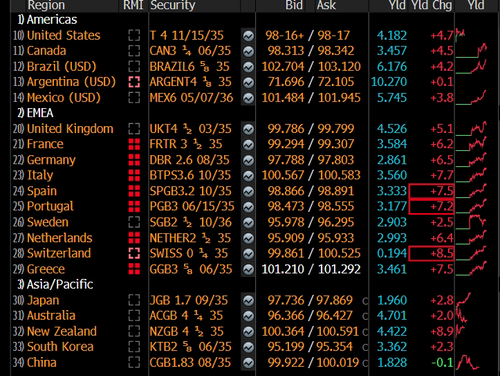Open chart icon for PGB3 06/15/35

tap(248, 207)
